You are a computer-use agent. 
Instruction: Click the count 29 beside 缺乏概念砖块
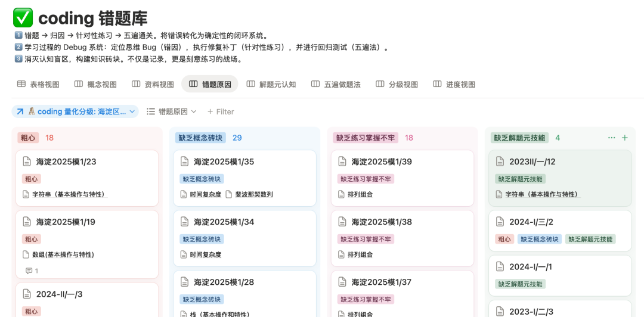pos(237,138)
